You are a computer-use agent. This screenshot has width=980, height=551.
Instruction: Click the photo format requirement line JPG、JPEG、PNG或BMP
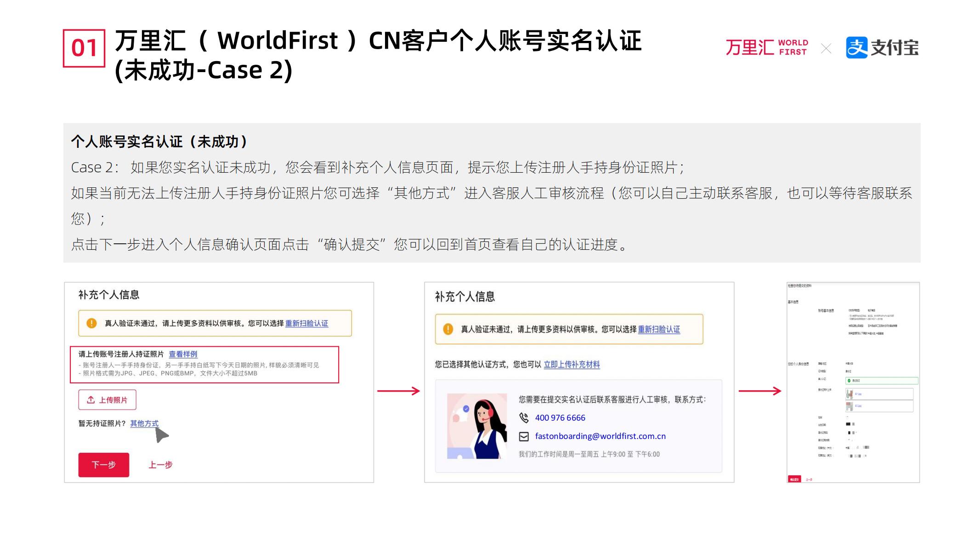[168, 373]
